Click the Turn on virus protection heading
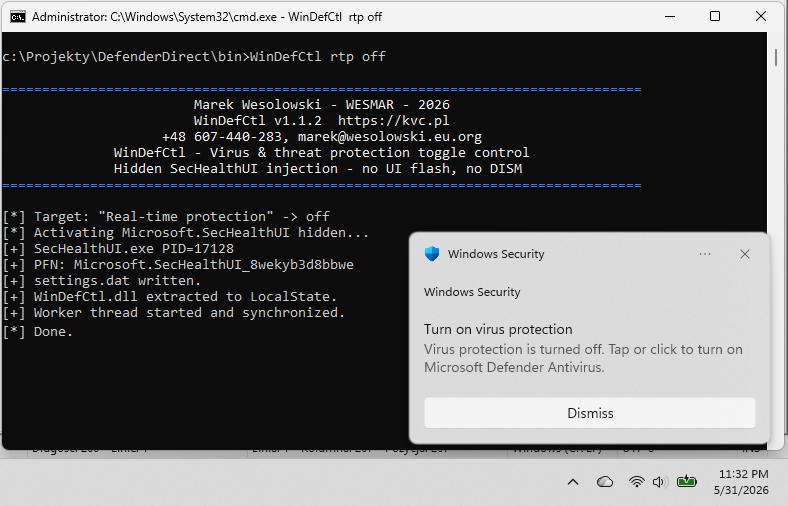 [498, 329]
